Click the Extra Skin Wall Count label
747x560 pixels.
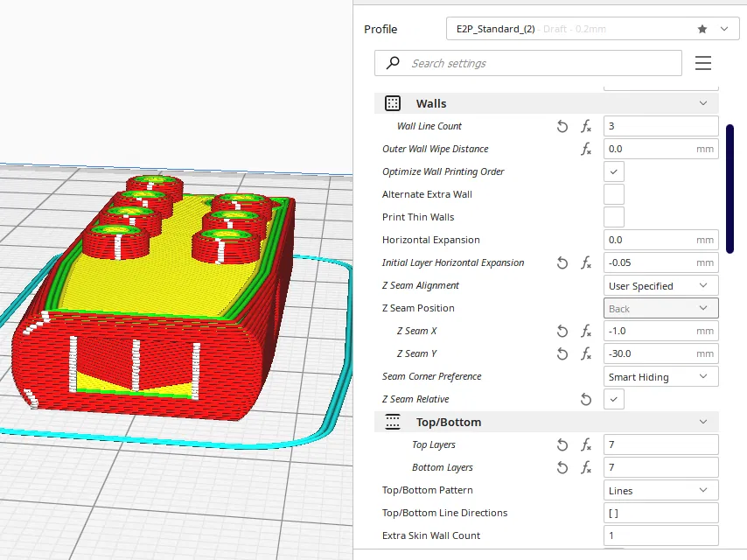click(x=431, y=535)
